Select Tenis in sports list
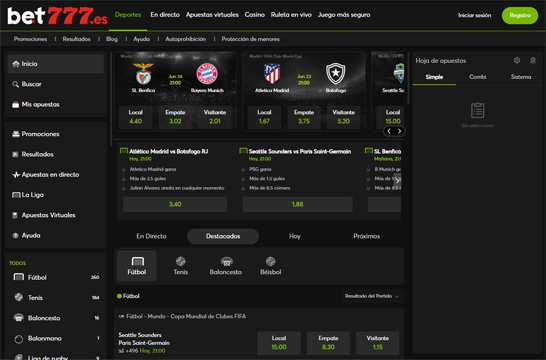 (x=56, y=298)
